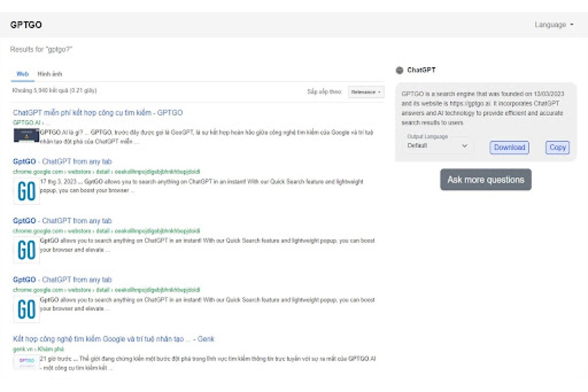Click the Ask more questions button
The width and height of the screenshot is (588, 392).
(x=486, y=180)
